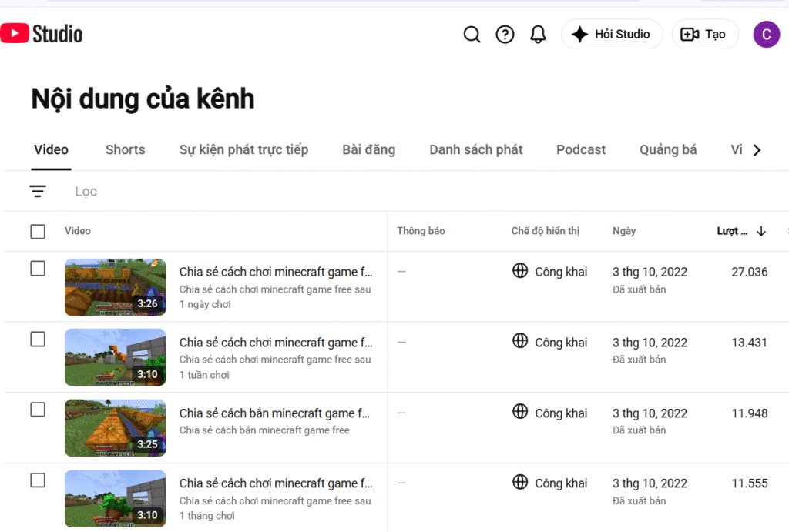
Task: Select checkbox for the 11.555 views video
Action: tap(38, 480)
